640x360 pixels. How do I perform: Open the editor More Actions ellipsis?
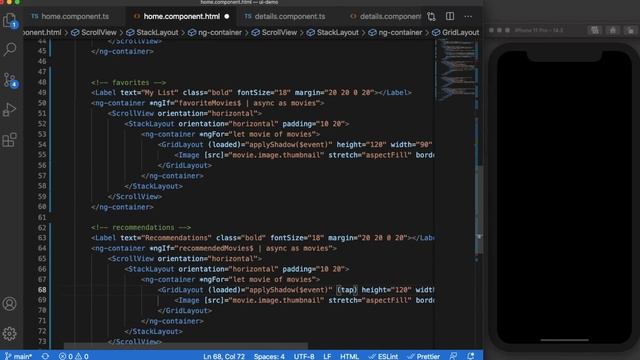[x=468, y=16]
